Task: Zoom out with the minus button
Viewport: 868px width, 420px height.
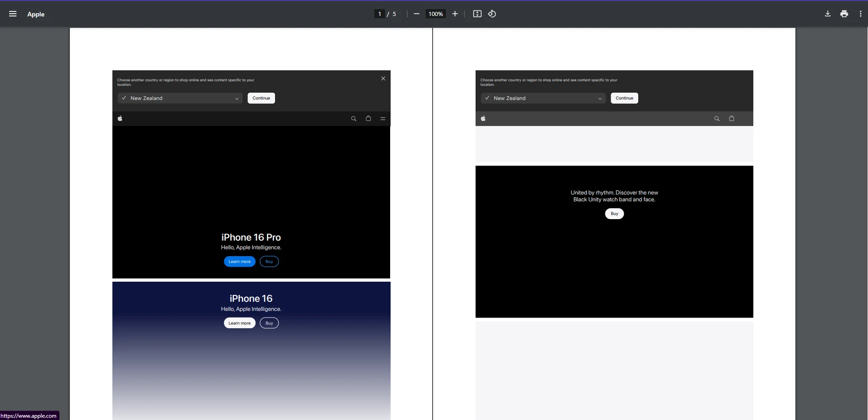Action: (x=416, y=14)
